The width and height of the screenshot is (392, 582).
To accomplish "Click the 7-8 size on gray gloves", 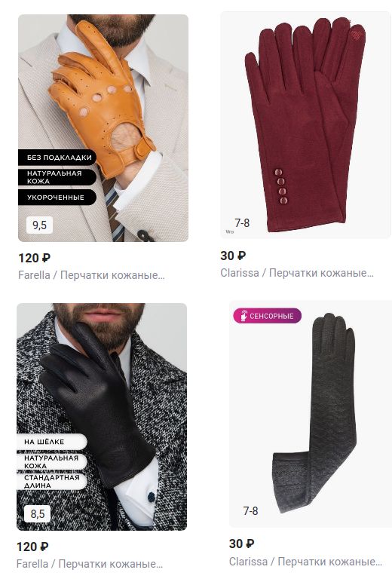I will tap(250, 511).
